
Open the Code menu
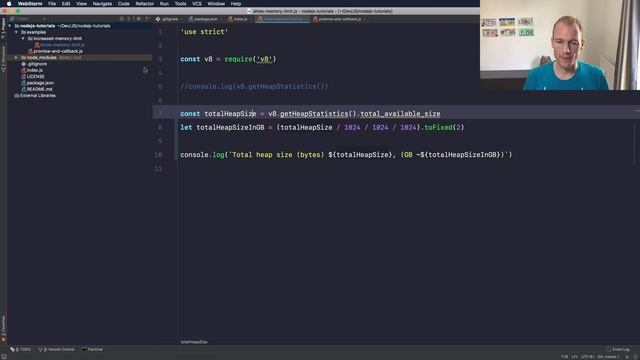124,4
